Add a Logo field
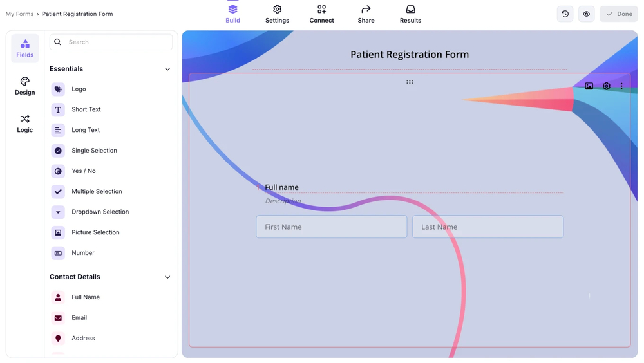Screen dimensions: 644x363 (x=79, y=89)
